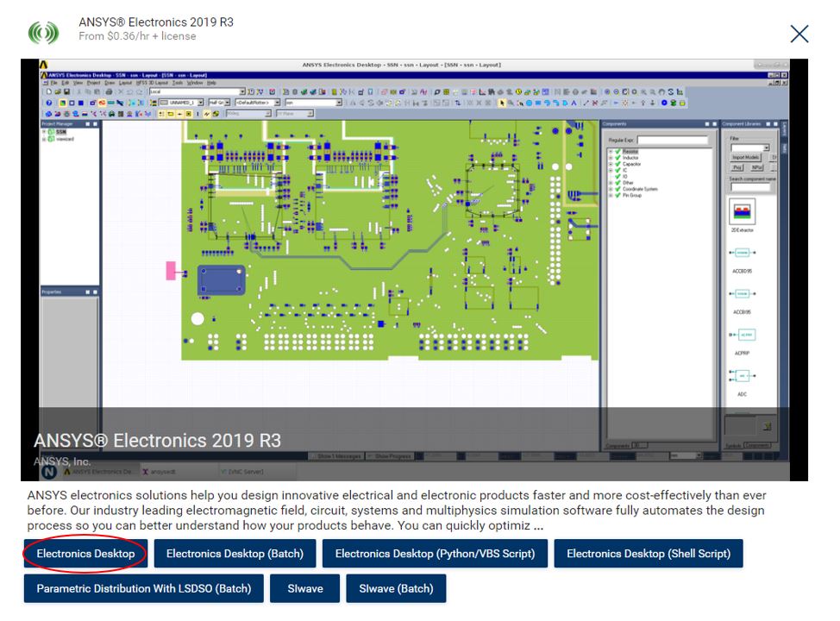Launch SIwave
This screenshot has width=840, height=621.
point(304,588)
